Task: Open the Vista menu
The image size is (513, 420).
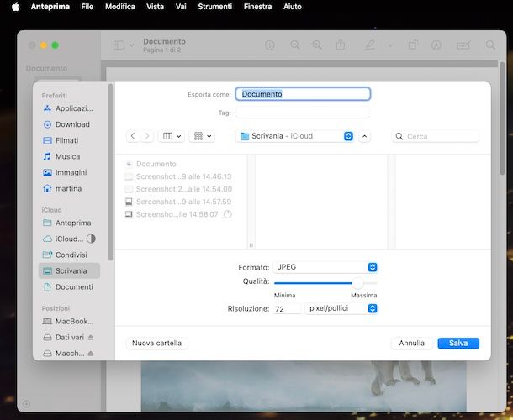Action: point(155,7)
